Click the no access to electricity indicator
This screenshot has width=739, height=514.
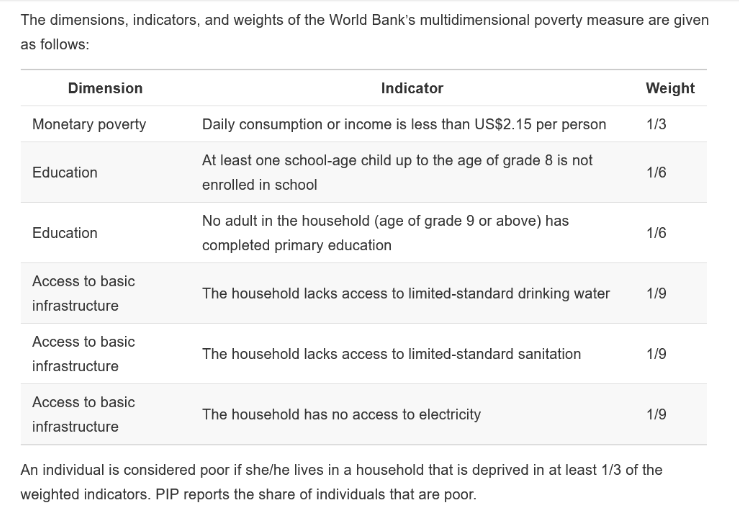[341, 414]
